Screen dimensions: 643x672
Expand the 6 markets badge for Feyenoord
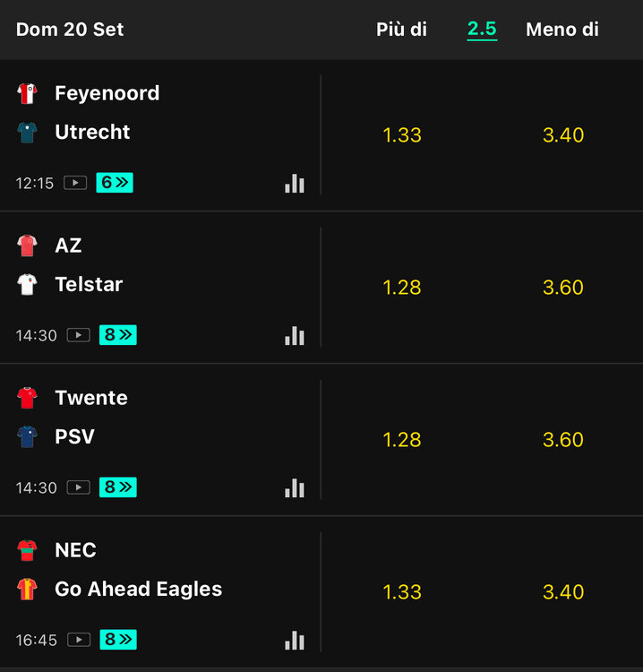115,183
